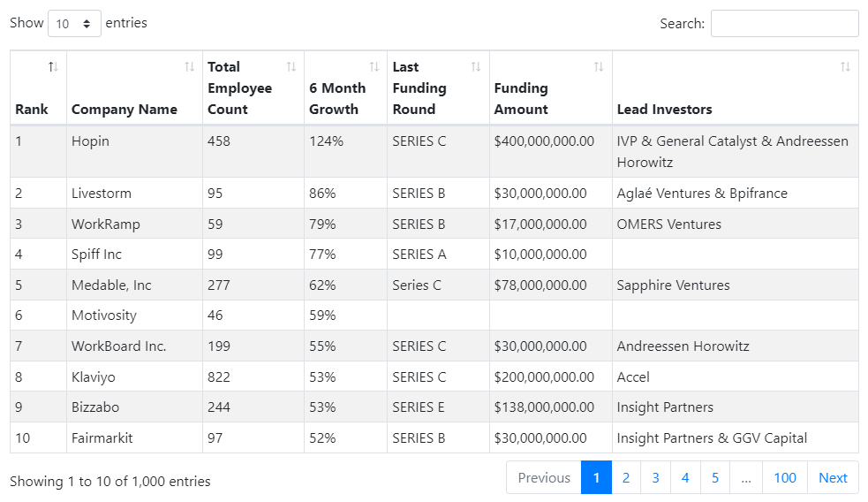Viewport: 868px width, 502px height.
Task: Click Lead Investors header text
Action: pos(664,110)
